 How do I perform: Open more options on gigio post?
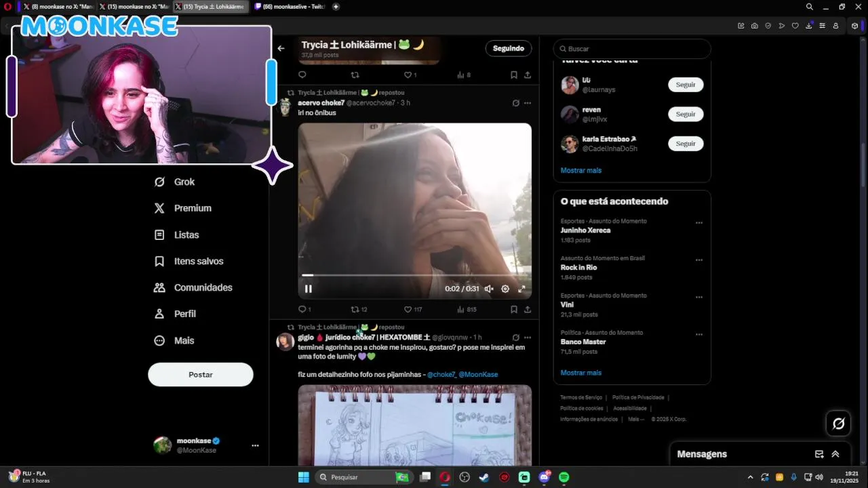(528, 338)
